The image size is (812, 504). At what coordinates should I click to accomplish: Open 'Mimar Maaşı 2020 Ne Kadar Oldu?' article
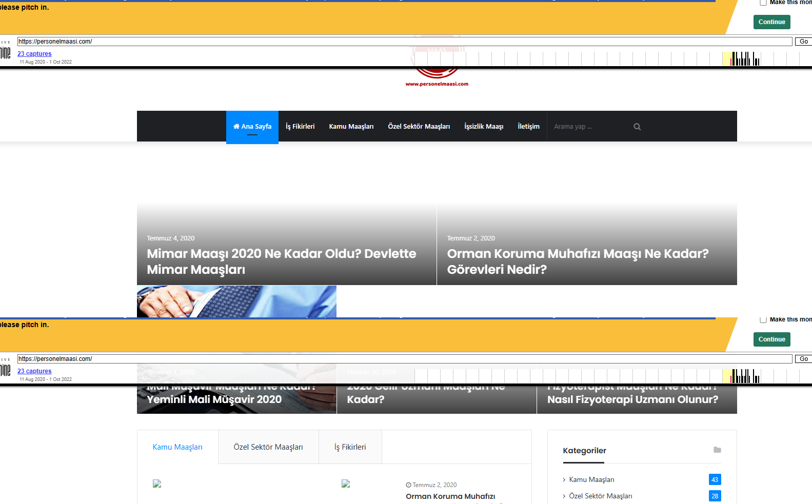(282, 261)
